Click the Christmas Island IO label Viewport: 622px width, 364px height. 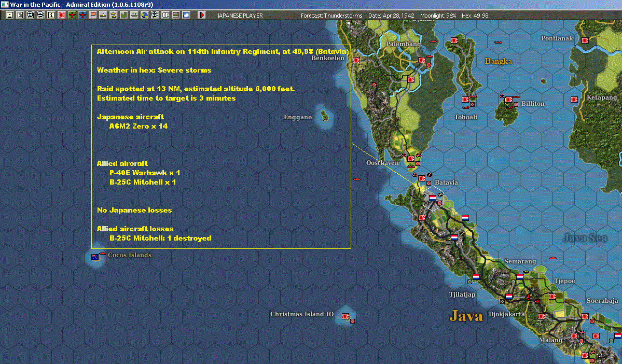tap(302, 314)
